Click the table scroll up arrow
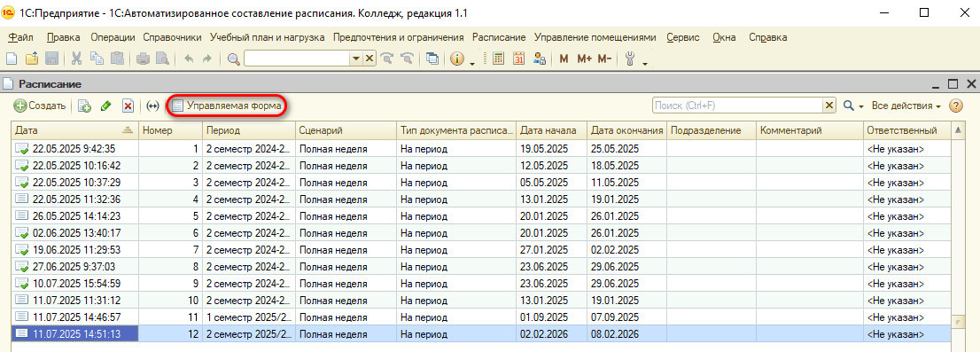The width and height of the screenshot is (980, 352). point(958,130)
